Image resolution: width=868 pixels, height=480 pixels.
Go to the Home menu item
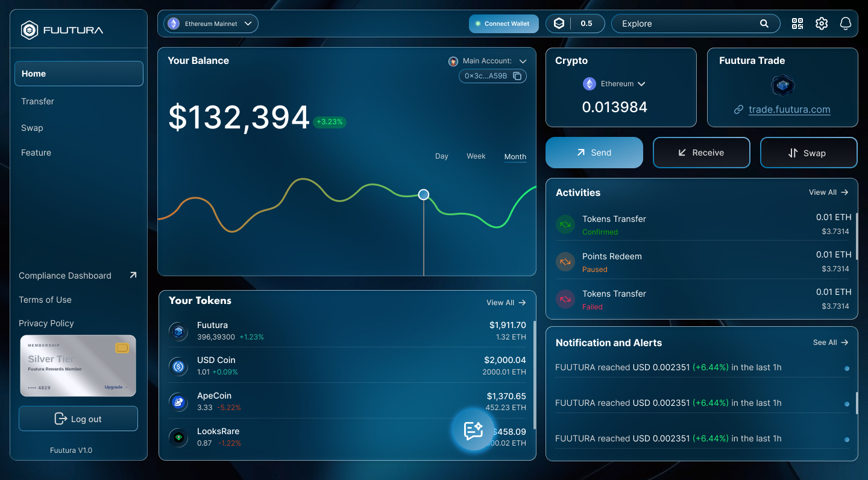click(x=79, y=74)
